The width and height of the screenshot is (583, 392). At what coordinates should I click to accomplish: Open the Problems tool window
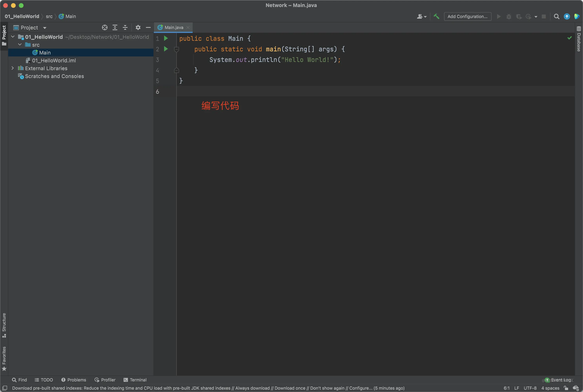click(x=74, y=380)
